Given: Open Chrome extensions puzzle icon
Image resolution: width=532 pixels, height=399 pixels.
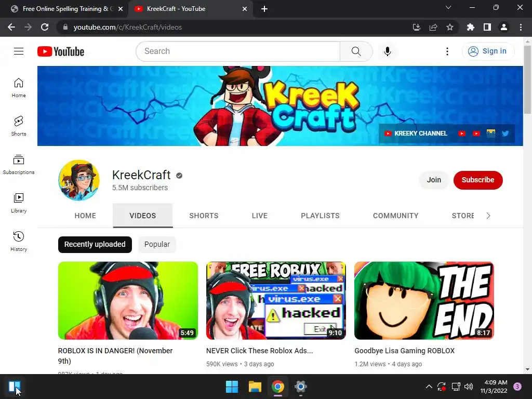Looking at the screenshot, I should (x=471, y=27).
